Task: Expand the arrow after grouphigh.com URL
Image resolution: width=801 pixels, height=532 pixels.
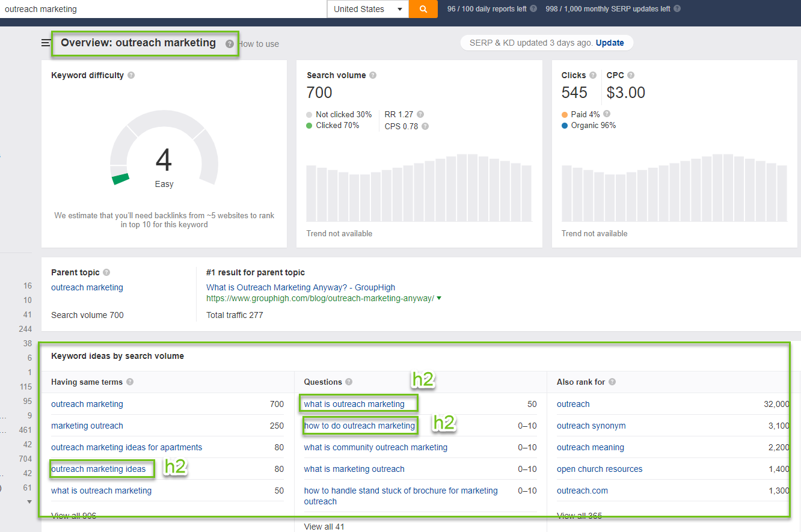Action: point(439,299)
